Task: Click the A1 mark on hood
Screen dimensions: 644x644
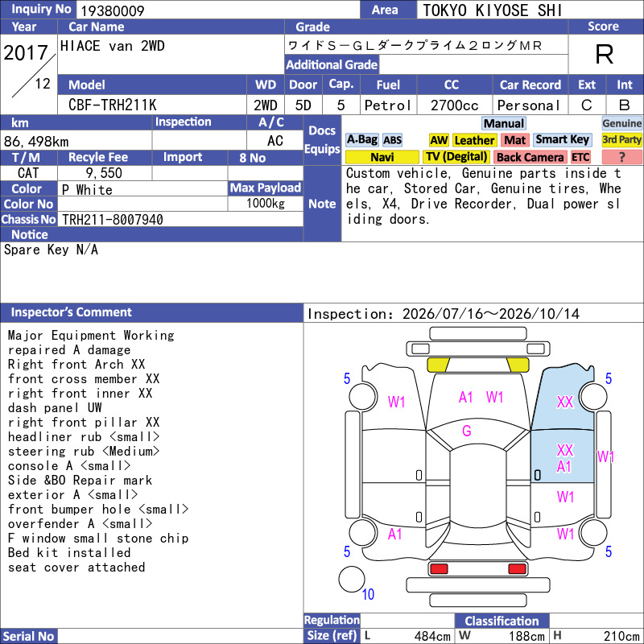Action: coord(465,397)
